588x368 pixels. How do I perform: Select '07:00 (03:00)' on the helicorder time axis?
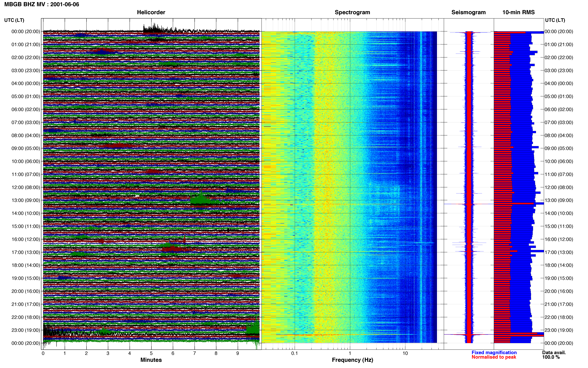click(26, 122)
